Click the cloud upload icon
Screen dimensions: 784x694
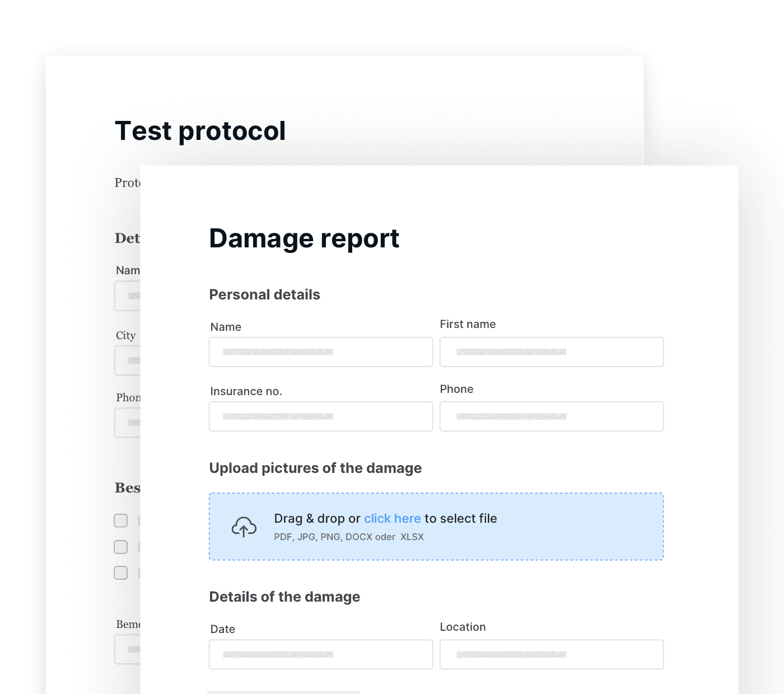pos(244,527)
